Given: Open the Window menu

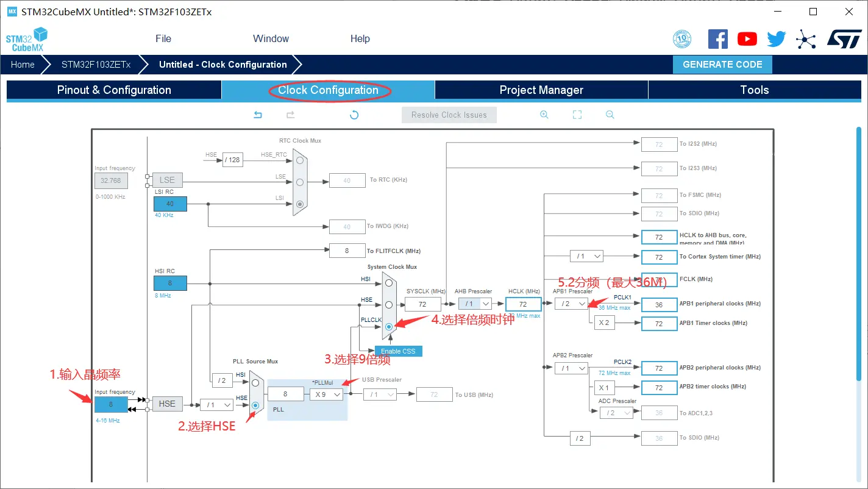Looking at the screenshot, I should point(271,38).
